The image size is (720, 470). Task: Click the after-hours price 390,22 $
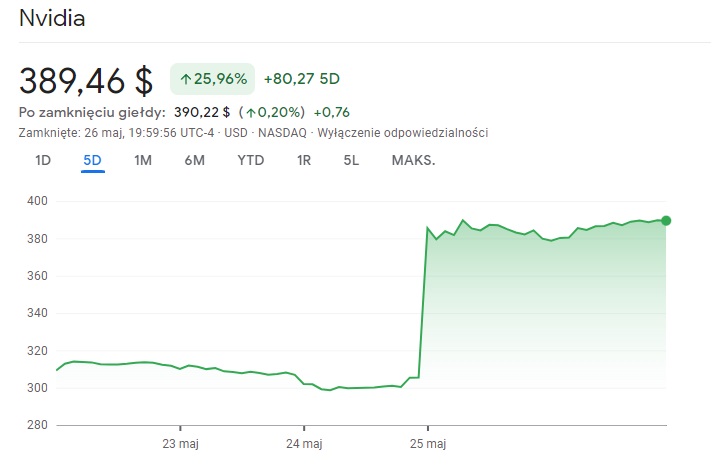(204, 112)
